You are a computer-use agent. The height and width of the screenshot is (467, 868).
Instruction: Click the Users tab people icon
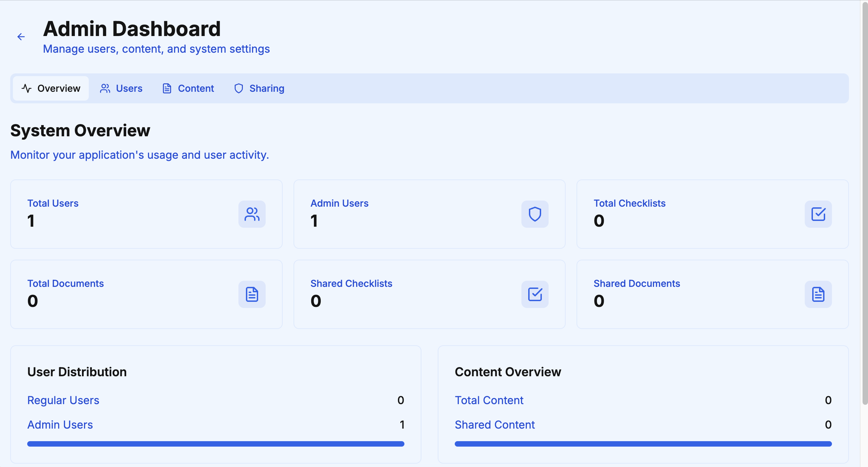pos(105,88)
